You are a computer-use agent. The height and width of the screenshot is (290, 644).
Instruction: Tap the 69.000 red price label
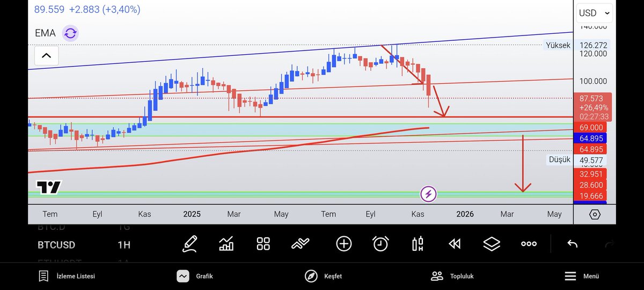click(591, 128)
